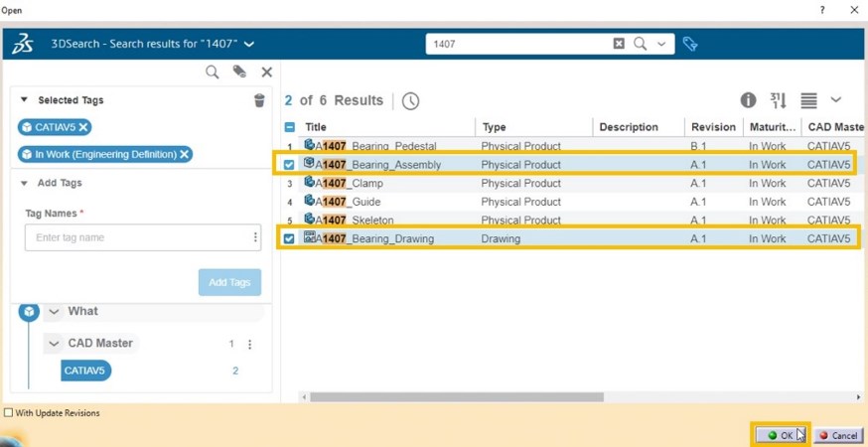Switch results view with list view icon
Screen dimensions: 868x447
[x=808, y=100]
